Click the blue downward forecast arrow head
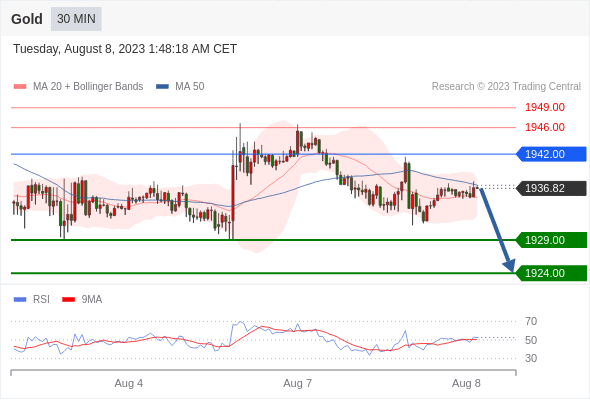Image resolution: width=590 pixels, height=400 pixels. pos(509,266)
